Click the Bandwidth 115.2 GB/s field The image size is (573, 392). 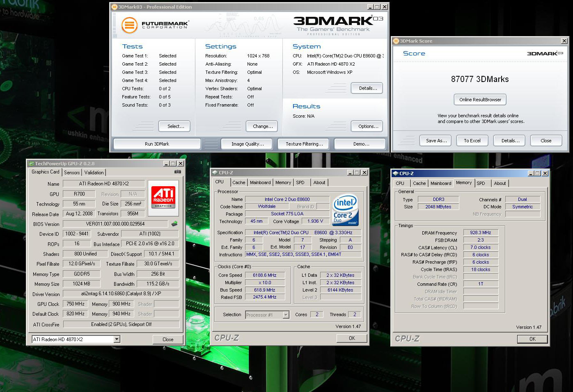[158, 284]
